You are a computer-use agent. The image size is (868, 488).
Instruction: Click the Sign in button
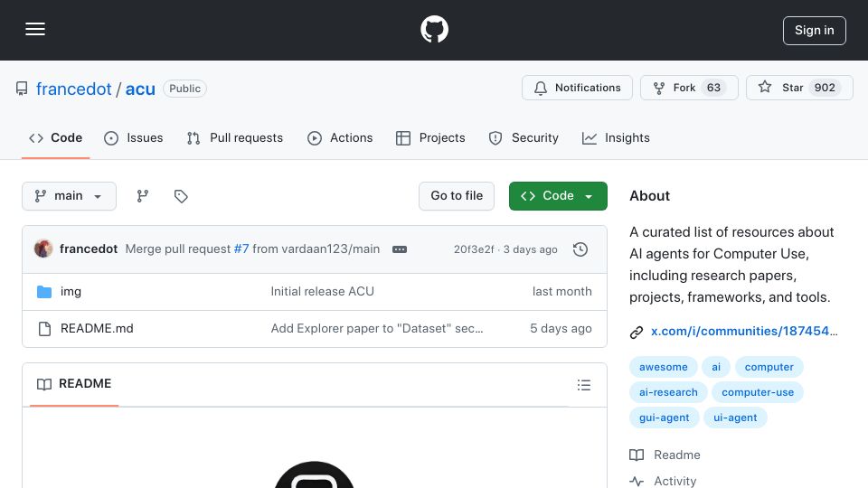click(x=814, y=31)
